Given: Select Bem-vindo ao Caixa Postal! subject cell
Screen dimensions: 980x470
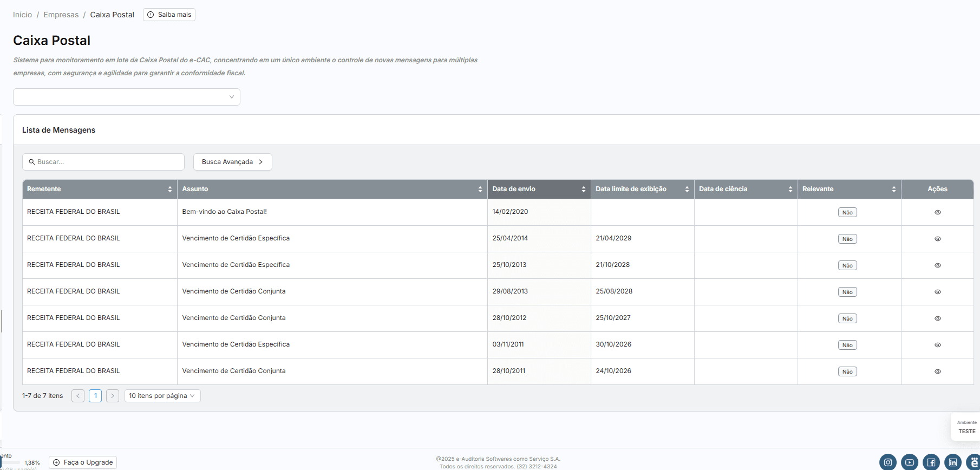Looking at the screenshot, I should click(x=332, y=212).
